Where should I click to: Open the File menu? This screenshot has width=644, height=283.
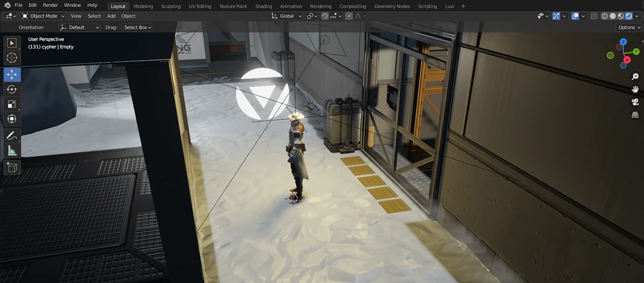click(19, 5)
